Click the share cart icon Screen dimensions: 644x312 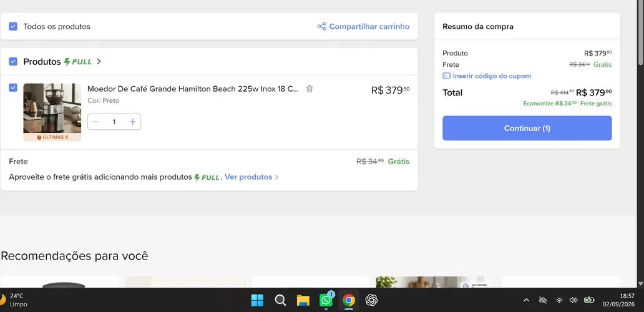coord(322,27)
